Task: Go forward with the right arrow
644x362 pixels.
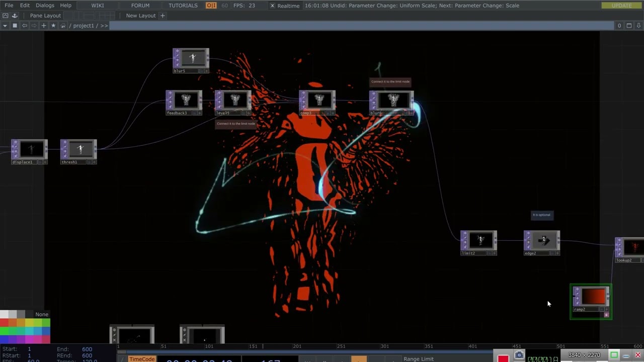Action: click(x=34, y=26)
